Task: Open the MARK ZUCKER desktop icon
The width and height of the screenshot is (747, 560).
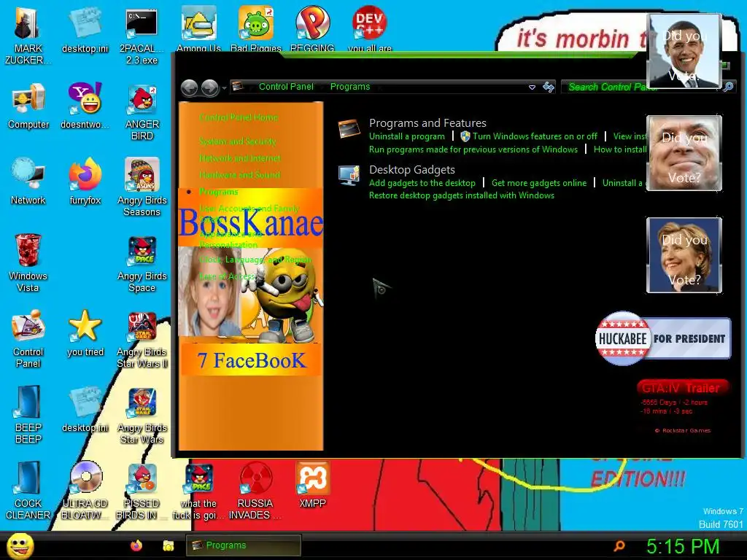Action: click(x=28, y=36)
